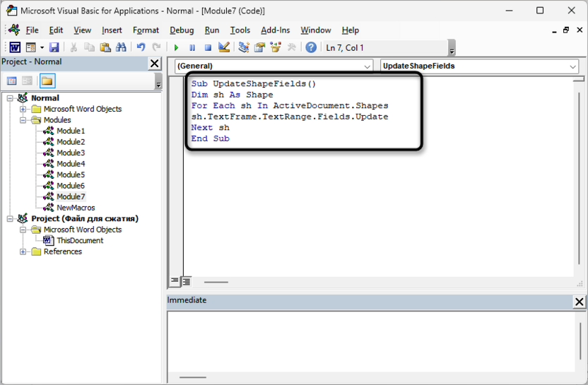Run the macro with green play icon
Viewport: 588px width, 385px height.
(x=176, y=47)
